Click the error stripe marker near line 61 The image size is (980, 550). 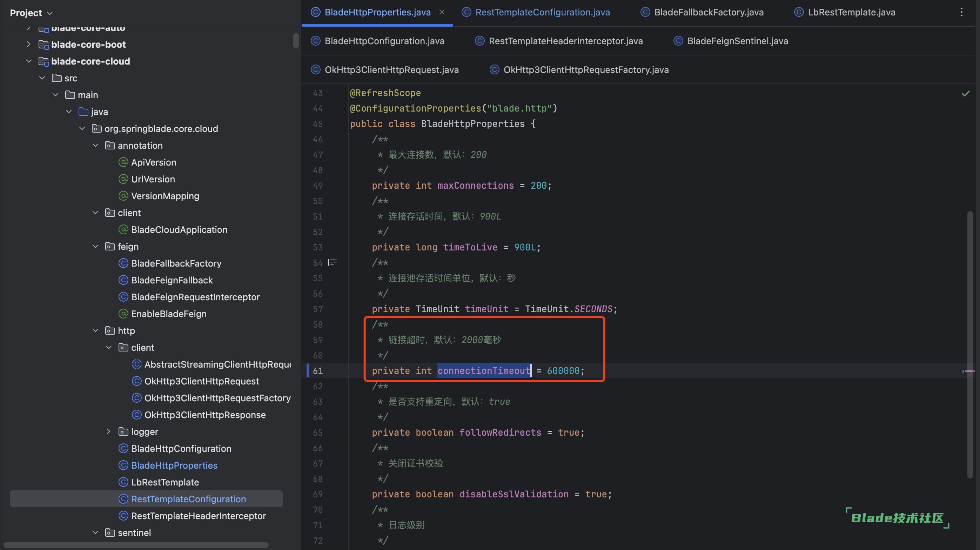click(x=969, y=371)
